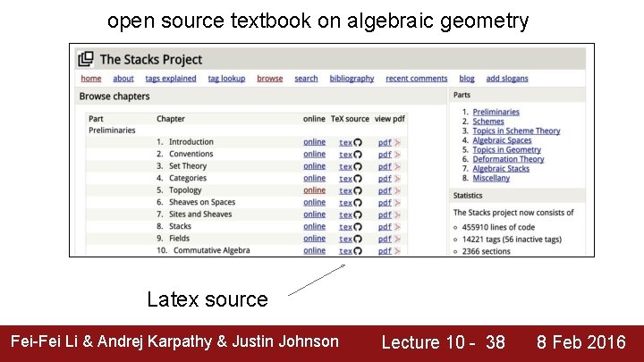Open the blog link
Image resolution: width=644 pixels, height=362 pixels.
point(467,79)
